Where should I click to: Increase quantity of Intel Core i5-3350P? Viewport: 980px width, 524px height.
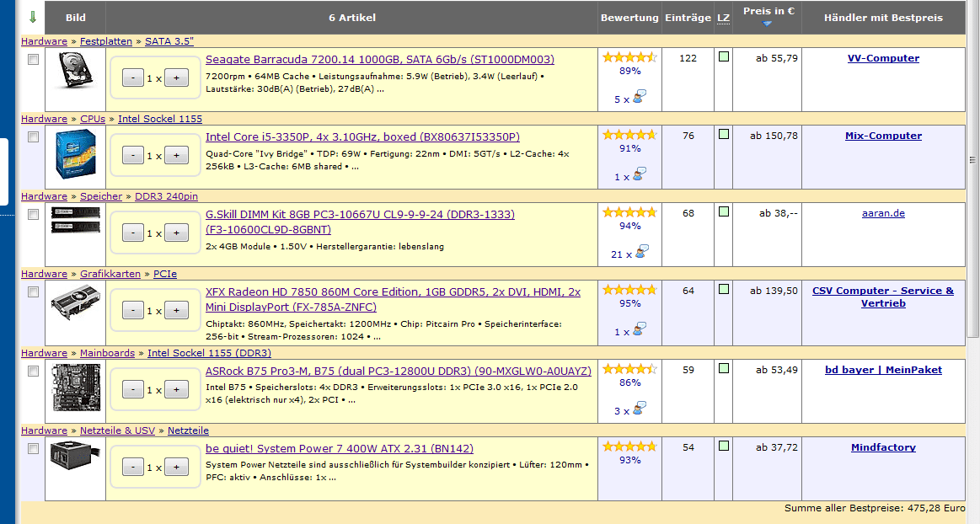(177, 156)
